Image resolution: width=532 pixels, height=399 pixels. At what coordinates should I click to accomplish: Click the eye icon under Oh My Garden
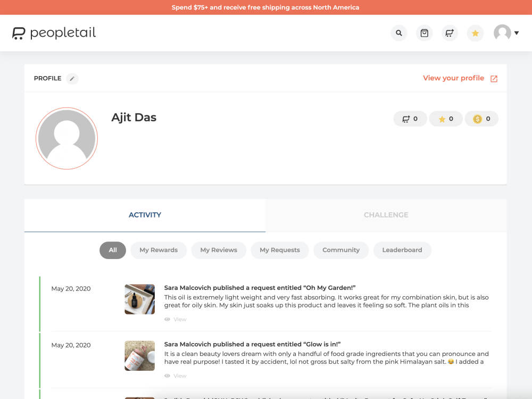tap(167, 319)
